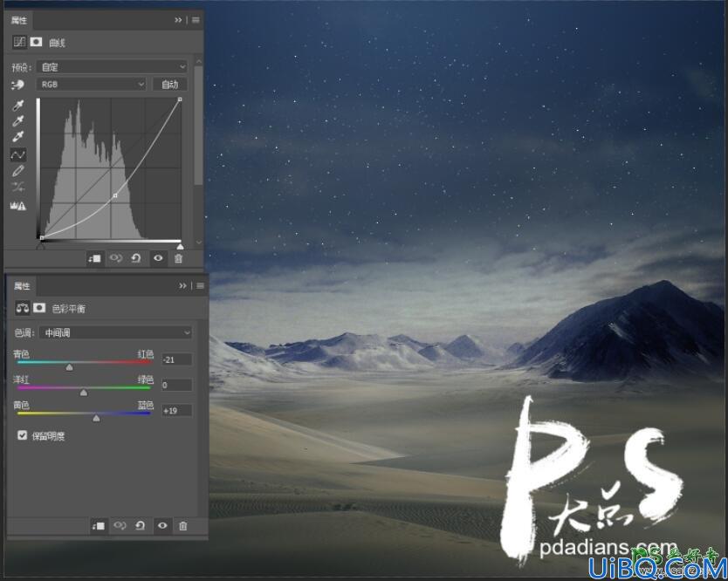Image resolution: width=728 pixels, height=581 pixels.
Task: View previous state in the Color Balance panel
Action: click(x=120, y=525)
